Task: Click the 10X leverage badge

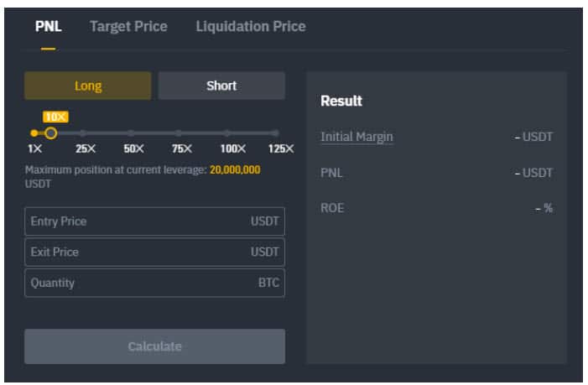Action: click(55, 117)
